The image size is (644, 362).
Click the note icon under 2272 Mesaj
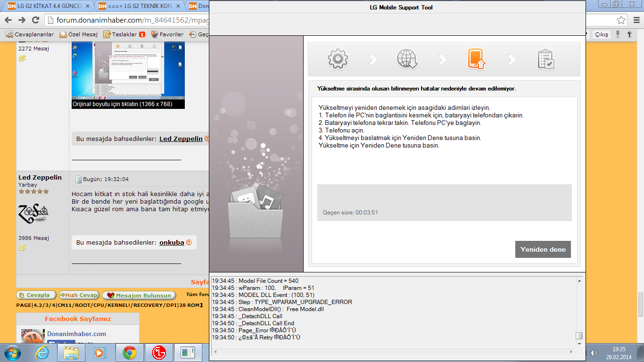[x=22, y=58]
